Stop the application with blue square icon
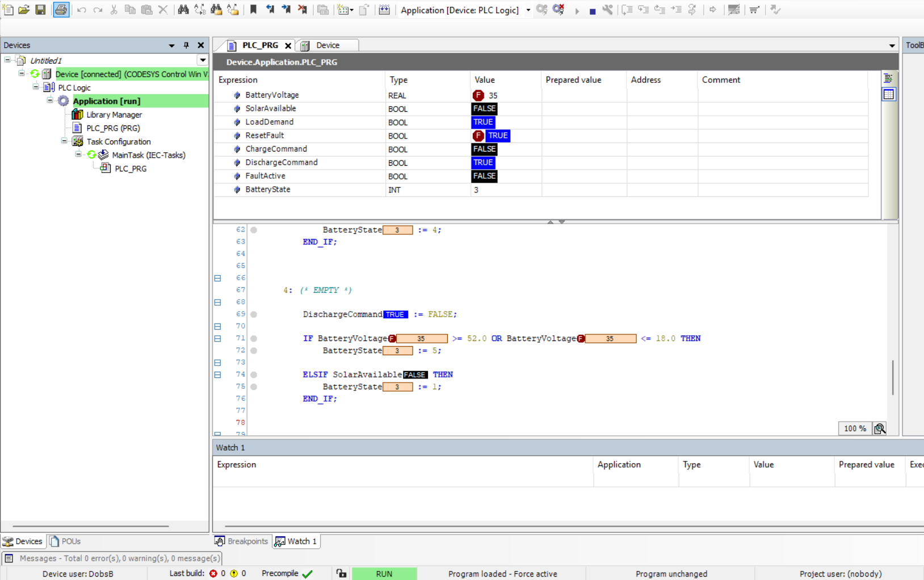 click(x=593, y=11)
